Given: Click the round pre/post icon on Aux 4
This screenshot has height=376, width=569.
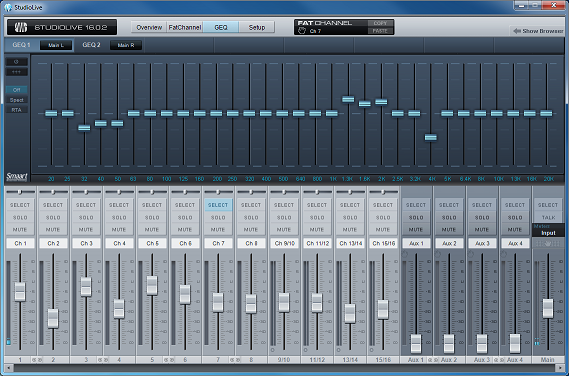Looking at the screenshot, I should (504, 255).
